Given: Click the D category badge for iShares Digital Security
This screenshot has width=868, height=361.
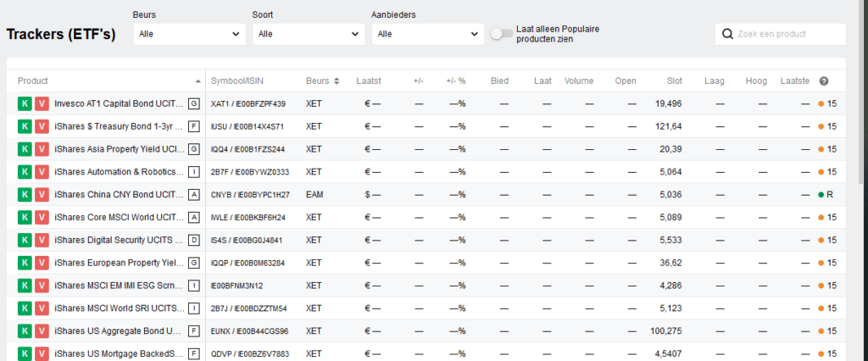Looking at the screenshot, I should coord(194,240).
